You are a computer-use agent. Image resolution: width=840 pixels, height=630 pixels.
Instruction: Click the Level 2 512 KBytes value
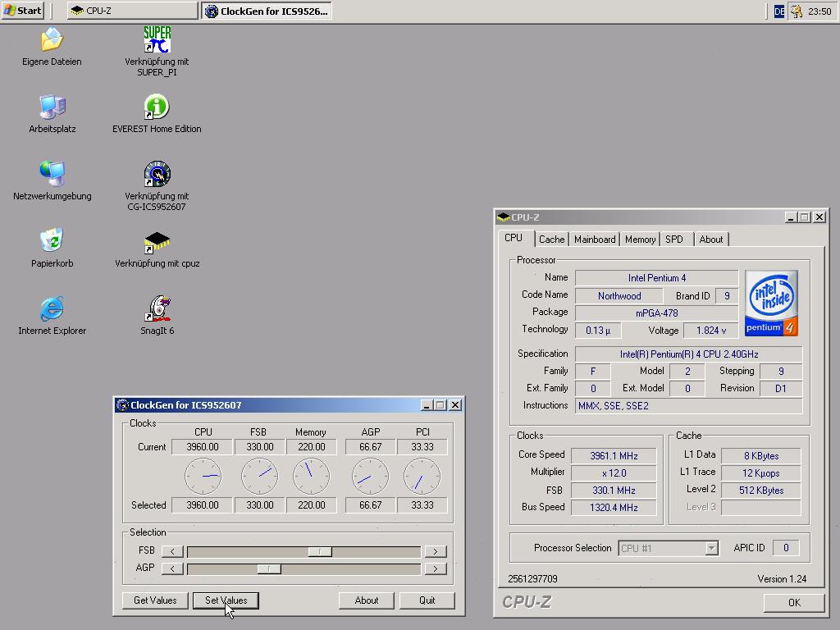coord(761,491)
